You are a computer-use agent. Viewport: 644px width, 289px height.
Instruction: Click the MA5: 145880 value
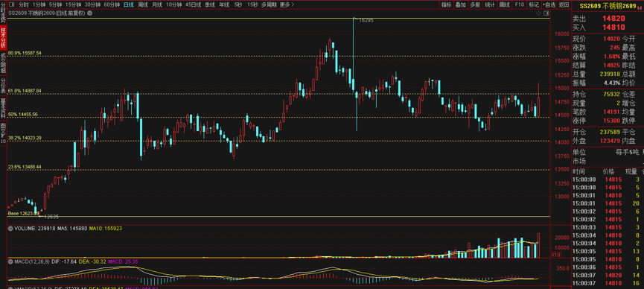(x=73, y=228)
